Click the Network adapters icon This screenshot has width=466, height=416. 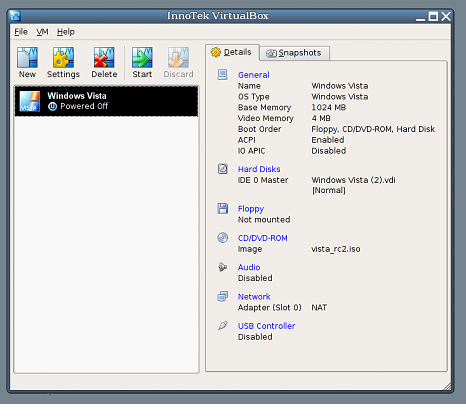coord(222,296)
